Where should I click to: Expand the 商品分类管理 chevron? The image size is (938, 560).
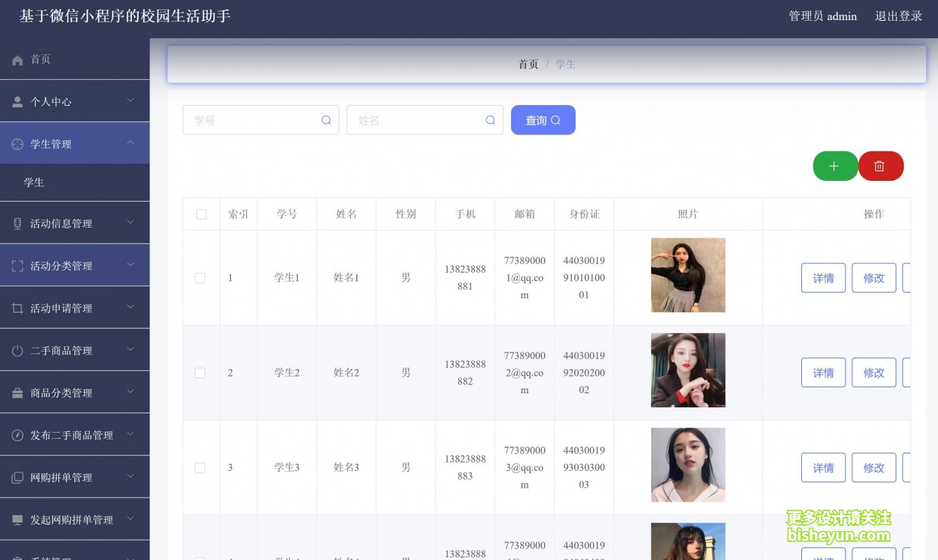pos(131,391)
